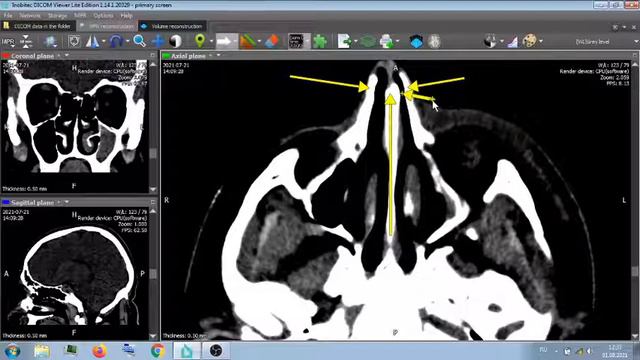This screenshot has width=640, height=360.
Task: Maximize the Sagittal plane panel
Action: coord(153,202)
